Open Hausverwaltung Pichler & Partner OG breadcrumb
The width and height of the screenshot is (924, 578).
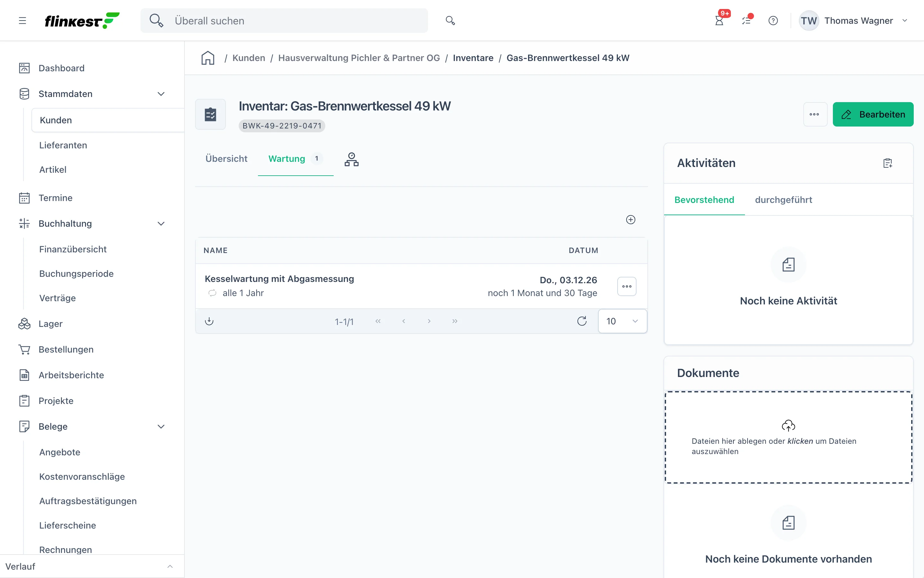(x=359, y=58)
